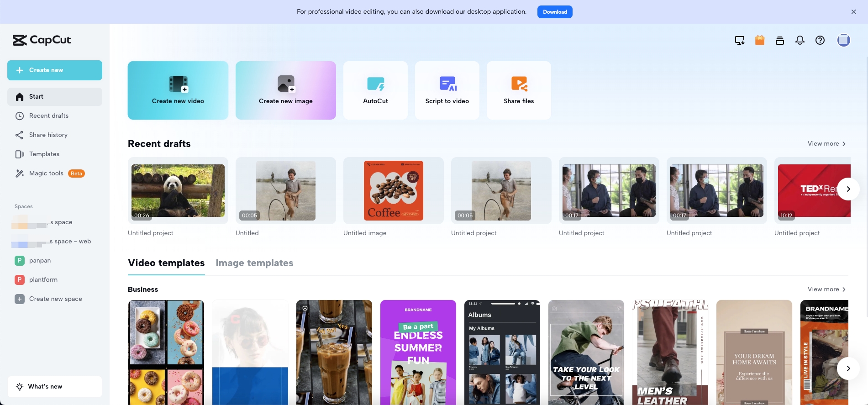The height and width of the screenshot is (405, 868).
Task: Expand View more for Recent drafts
Action: [826, 144]
